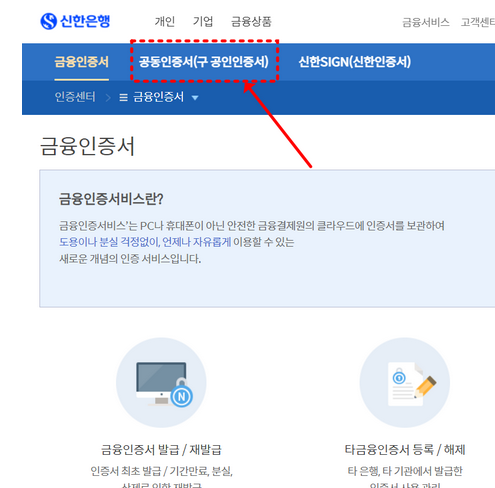Expand the 금융인증서 breadcrumb dropdown arrow

click(x=195, y=98)
